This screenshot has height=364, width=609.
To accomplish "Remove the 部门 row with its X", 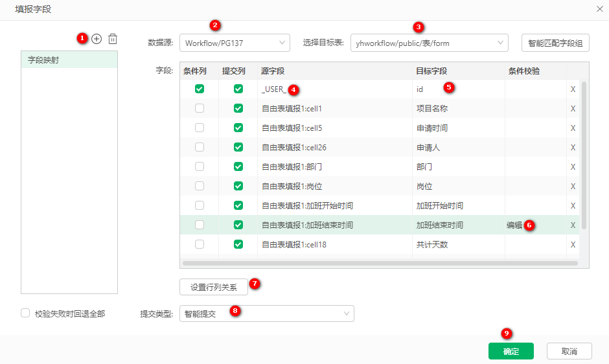I will pyautogui.click(x=573, y=167).
